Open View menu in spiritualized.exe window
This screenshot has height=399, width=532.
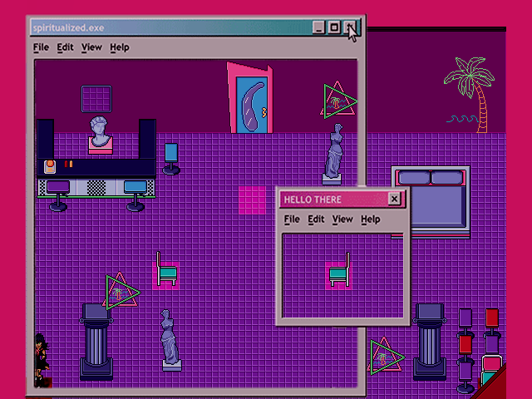pos(91,47)
